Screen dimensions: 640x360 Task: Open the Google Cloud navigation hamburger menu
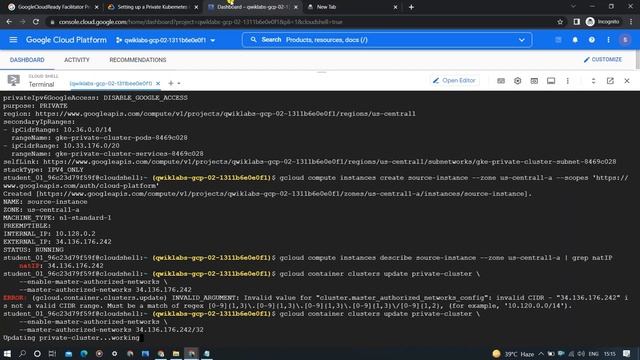tap(13, 40)
